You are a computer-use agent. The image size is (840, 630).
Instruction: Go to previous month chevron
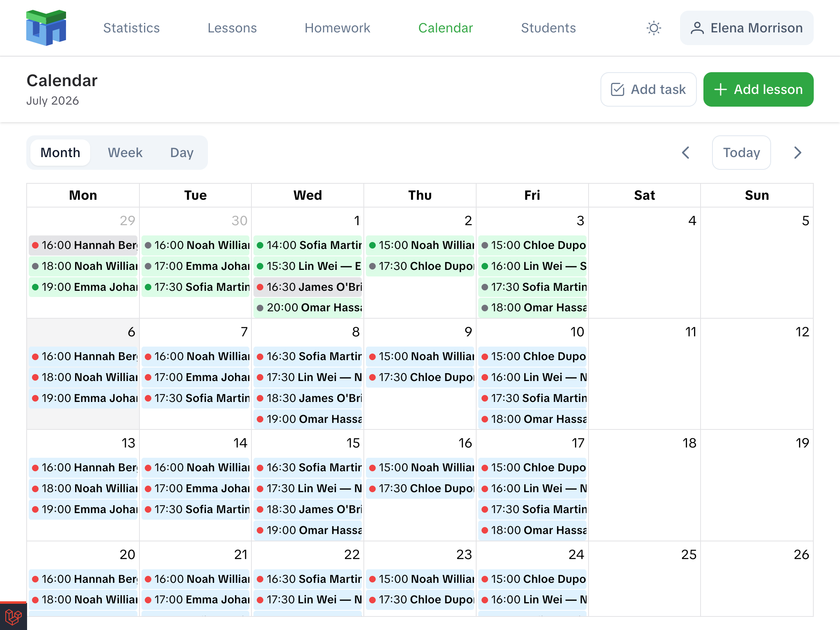[x=685, y=153]
